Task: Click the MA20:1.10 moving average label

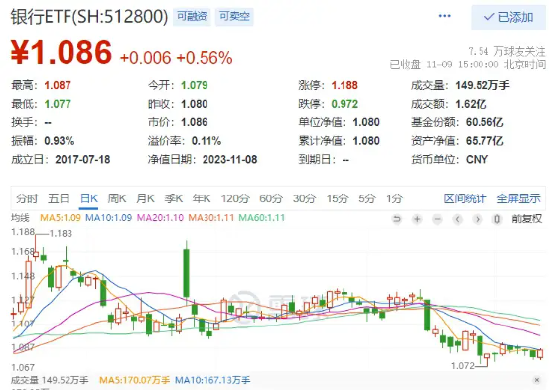Action: [x=160, y=218]
